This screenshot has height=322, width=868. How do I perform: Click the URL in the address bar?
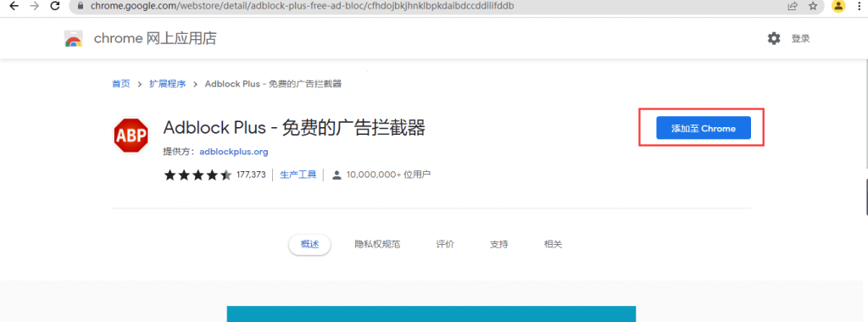[302, 6]
